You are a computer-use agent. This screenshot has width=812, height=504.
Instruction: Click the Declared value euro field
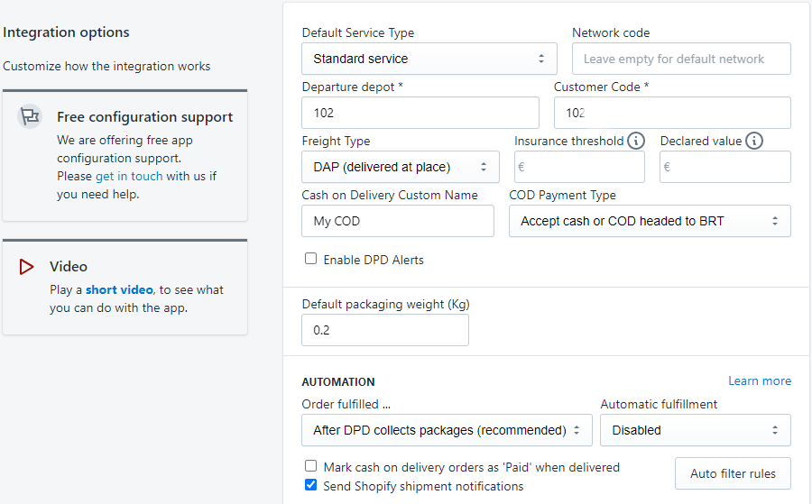click(725, 167)
